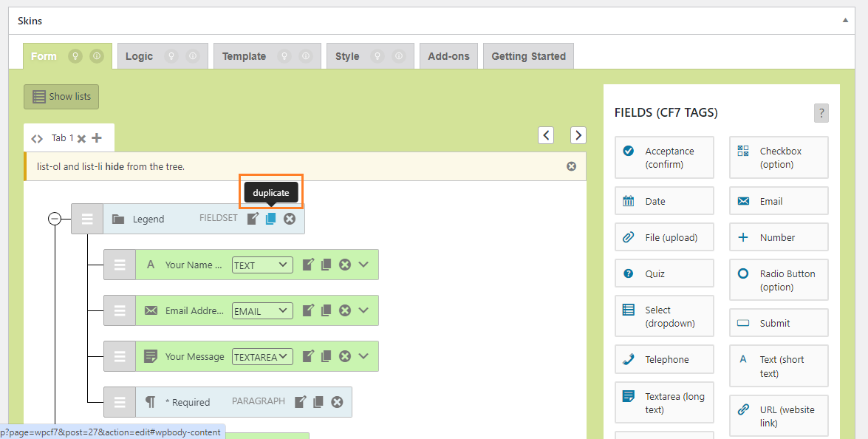Add a new tab with plus icon
The height and width of the screenshot is (439, 868).
[x=97, y=138]
